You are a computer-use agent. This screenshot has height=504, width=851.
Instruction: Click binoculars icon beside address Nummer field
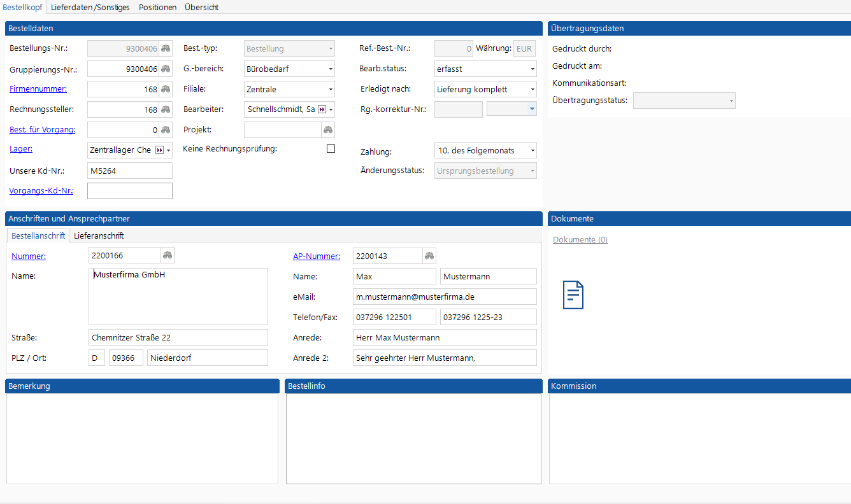tap(168, 256)
